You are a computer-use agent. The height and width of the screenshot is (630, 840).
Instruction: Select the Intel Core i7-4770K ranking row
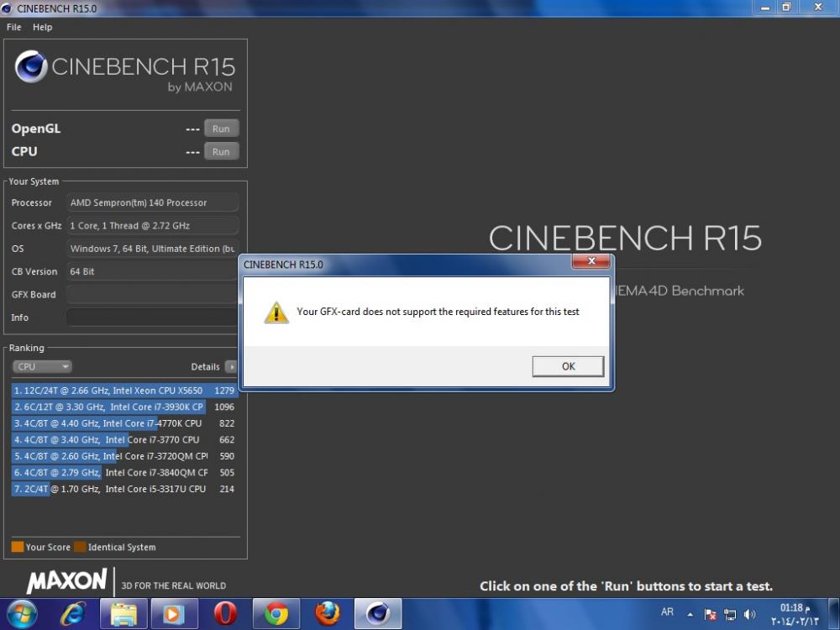click(123, 423)
